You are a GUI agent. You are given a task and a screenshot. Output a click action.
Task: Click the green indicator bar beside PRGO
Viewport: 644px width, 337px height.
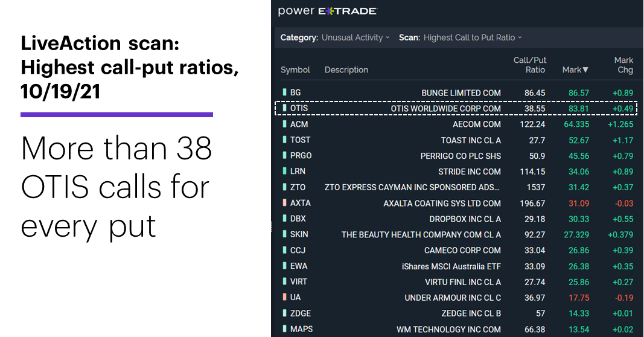[x=284, y=155]
